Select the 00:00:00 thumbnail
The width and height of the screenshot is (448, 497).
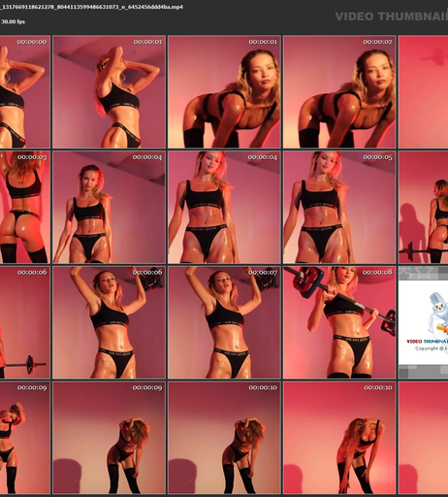[25, 92]
